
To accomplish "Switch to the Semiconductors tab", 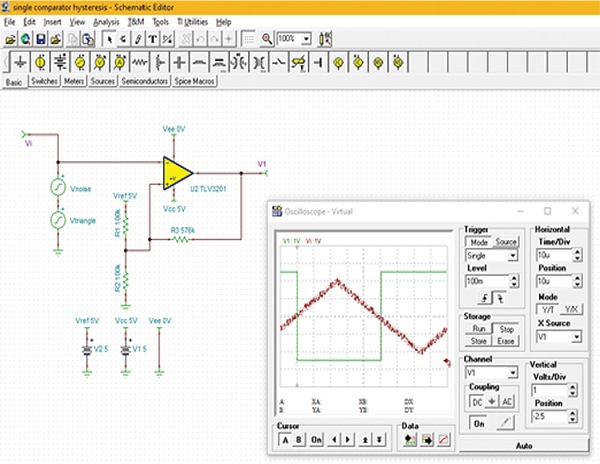I will (144, 82).
